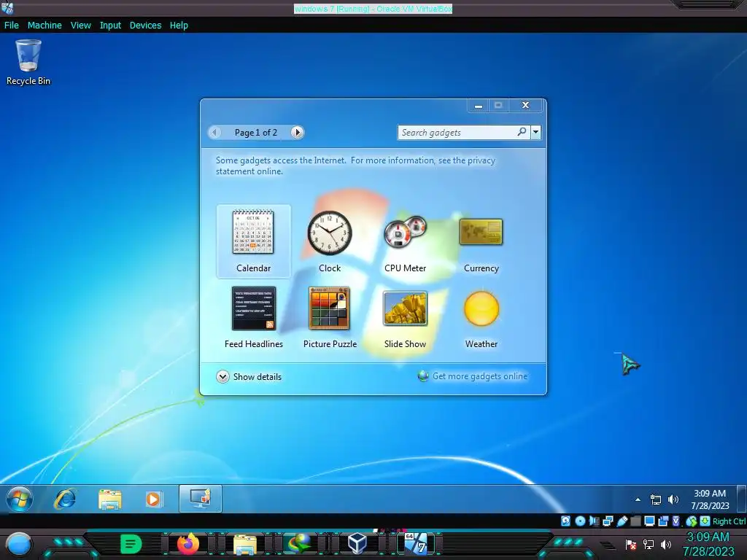Click VirtualBox audio indicator
747x560 pixels.
(x=594, y=521)
